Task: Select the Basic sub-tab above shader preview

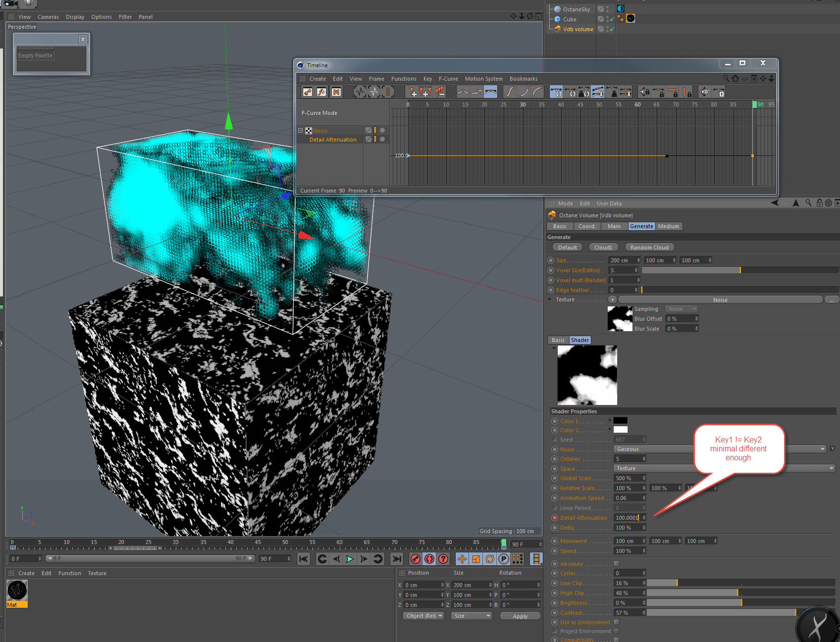Action: click(558, 340)
